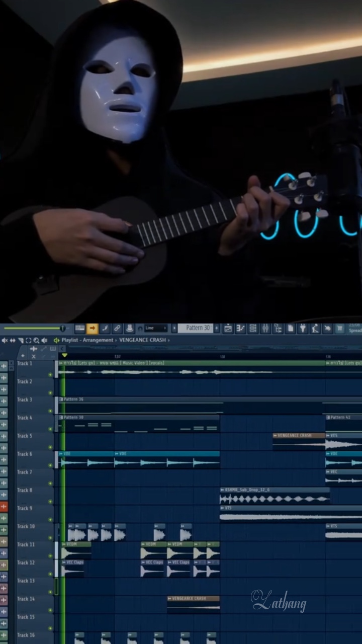Select the KSHMR Sub Drop audio clip
Image resolution: width=362 pixels, height=644 pixels.
point(275,499)
